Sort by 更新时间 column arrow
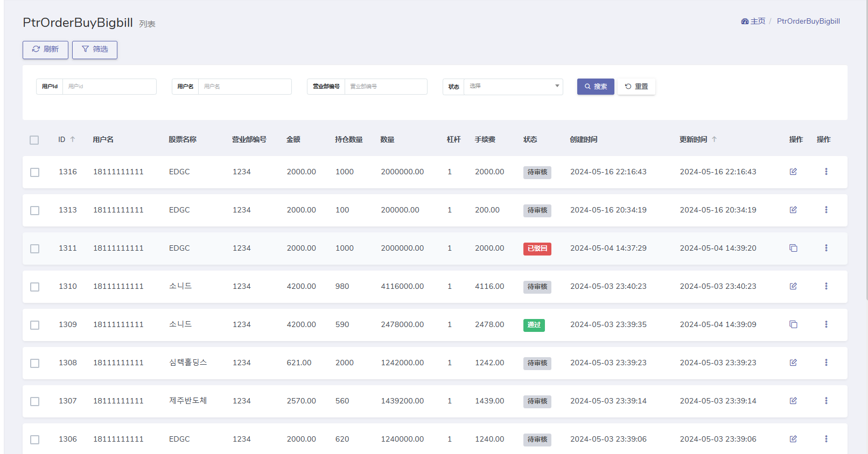 tap(715, 139)
